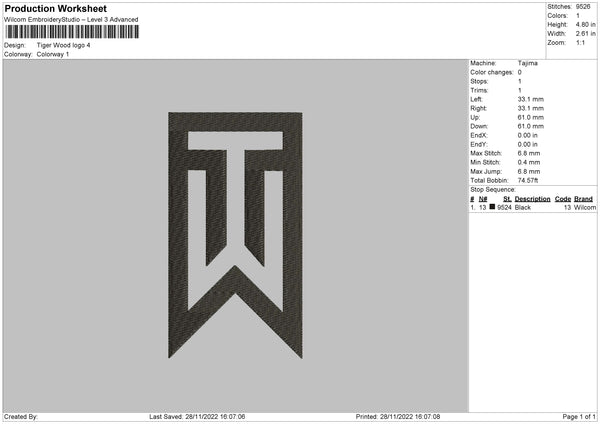This screenshot has width=600, height=424.
Task: Click the "Down:" label
Action: (x=479, y=126)
